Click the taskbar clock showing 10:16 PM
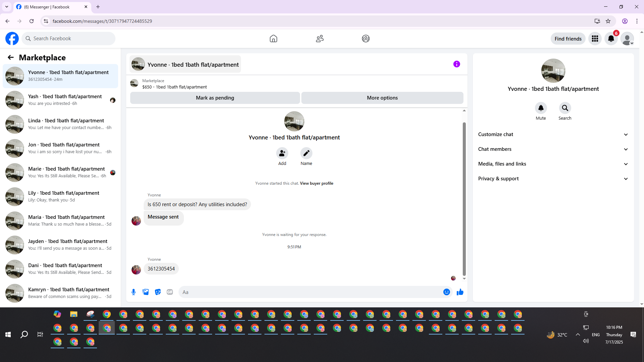 pyautogui.click(x=614, y=335)
